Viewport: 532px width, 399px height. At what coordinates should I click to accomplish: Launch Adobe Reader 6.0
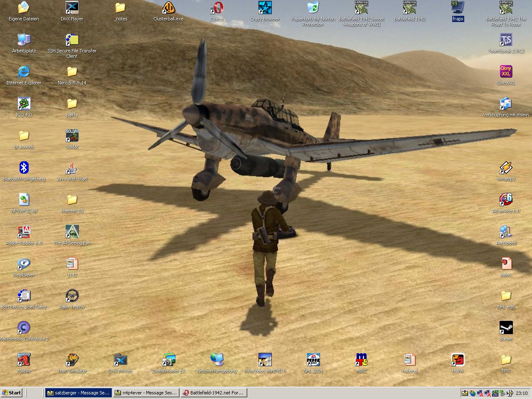24,235
